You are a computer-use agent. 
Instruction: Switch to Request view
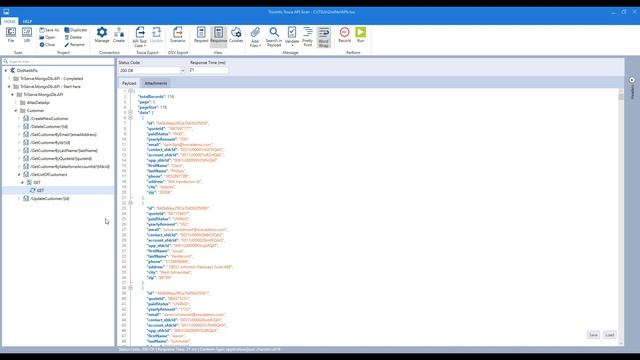[201, 35]
